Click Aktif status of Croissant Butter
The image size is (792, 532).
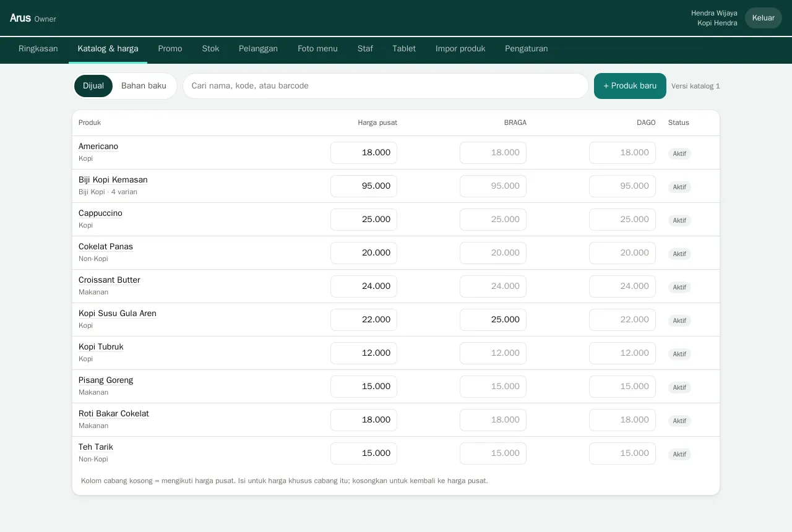click(x=679, y=287)
